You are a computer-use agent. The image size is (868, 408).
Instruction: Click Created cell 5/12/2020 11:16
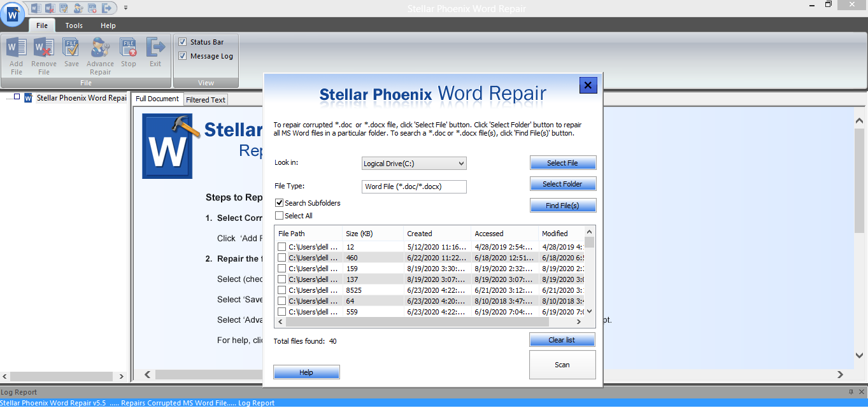tap(438, 247)
